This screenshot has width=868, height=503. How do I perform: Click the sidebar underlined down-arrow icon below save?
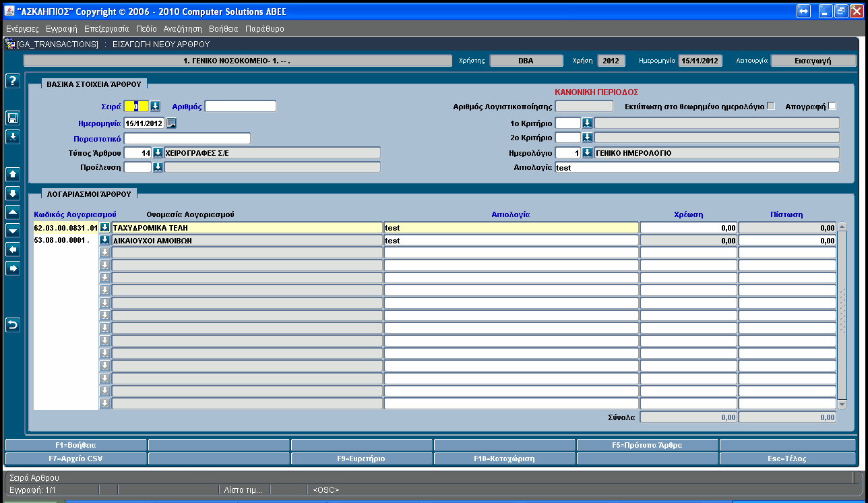13,137
